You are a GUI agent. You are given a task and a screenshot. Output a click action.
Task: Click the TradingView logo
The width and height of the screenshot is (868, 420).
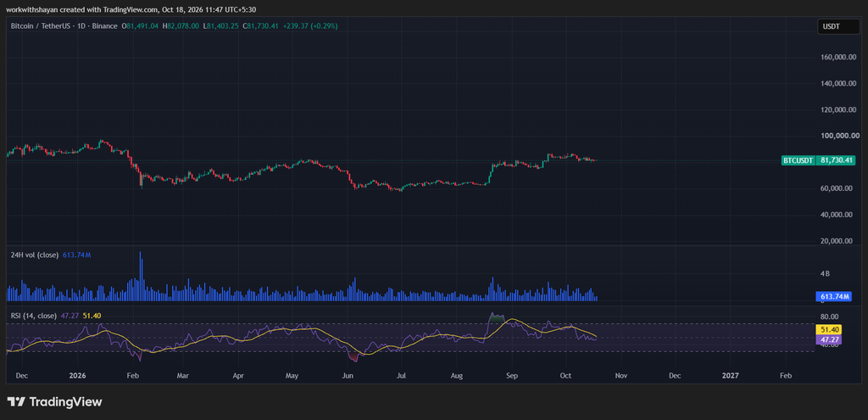click(x=54, y=401)
